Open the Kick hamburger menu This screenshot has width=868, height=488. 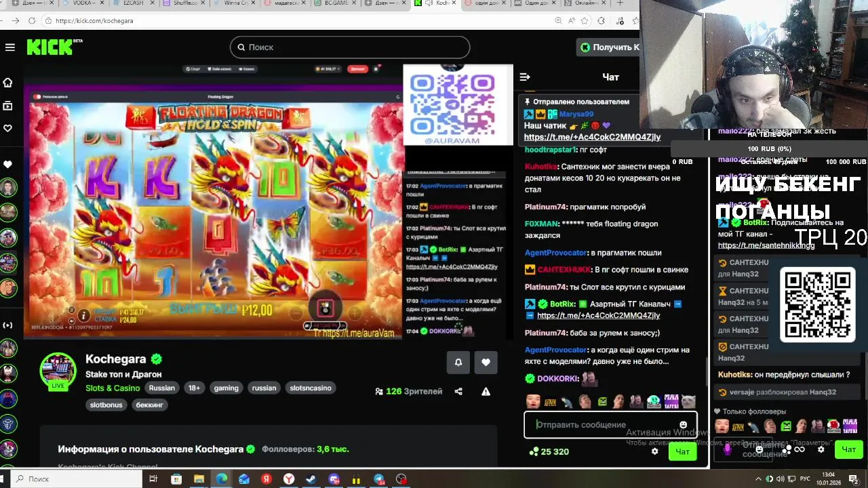(9, 47)
